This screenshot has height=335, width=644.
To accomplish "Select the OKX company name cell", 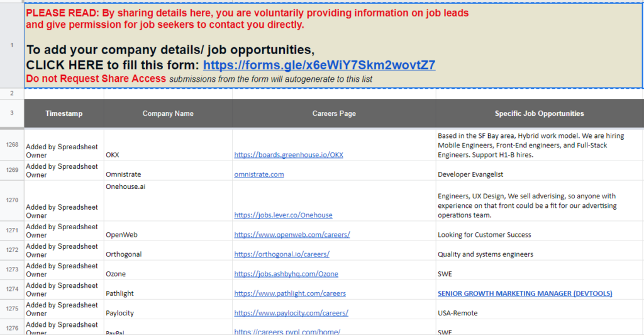I will pos(168,145).
